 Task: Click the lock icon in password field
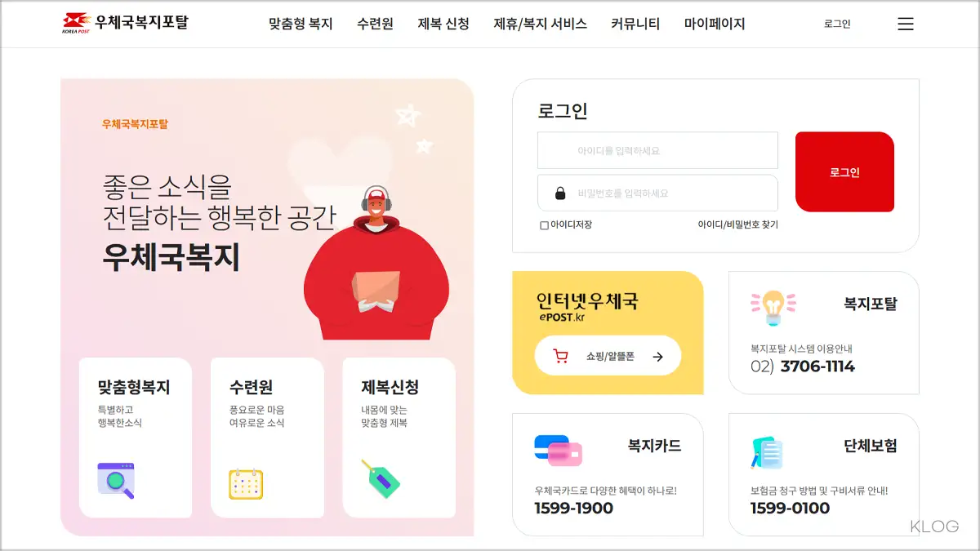(x=560, y=193)
